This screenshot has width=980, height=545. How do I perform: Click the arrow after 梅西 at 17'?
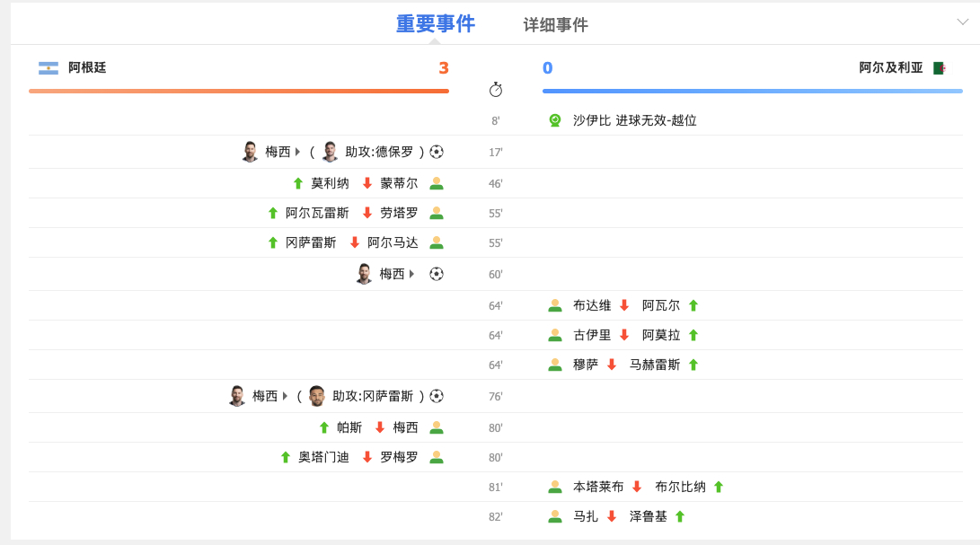297,152
